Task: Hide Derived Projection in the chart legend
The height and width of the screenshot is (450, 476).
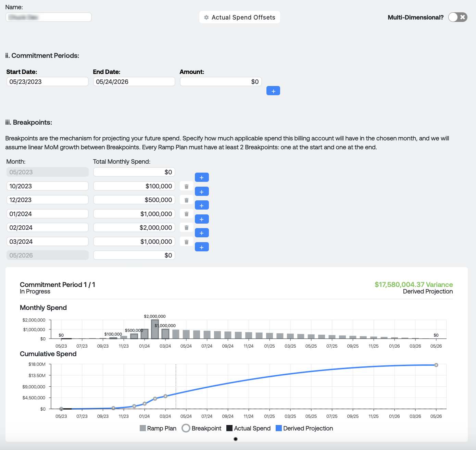Action: point(304,428)
